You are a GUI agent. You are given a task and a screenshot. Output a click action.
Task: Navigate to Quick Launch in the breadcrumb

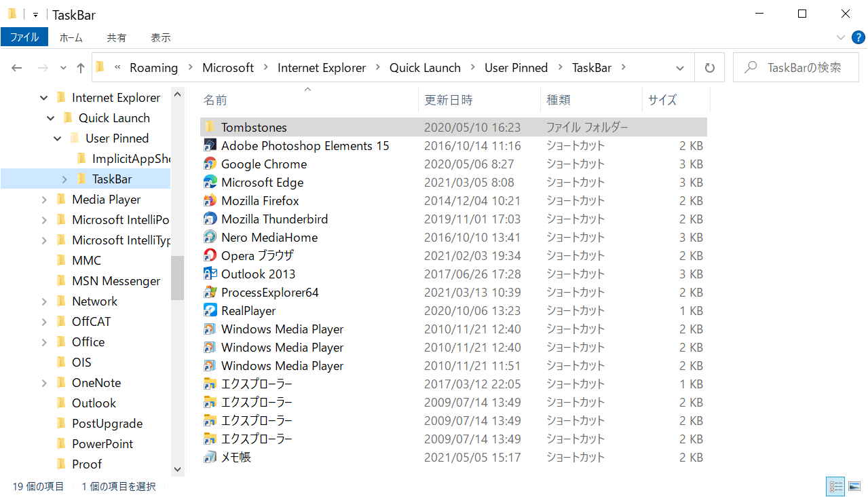point(425,68)
